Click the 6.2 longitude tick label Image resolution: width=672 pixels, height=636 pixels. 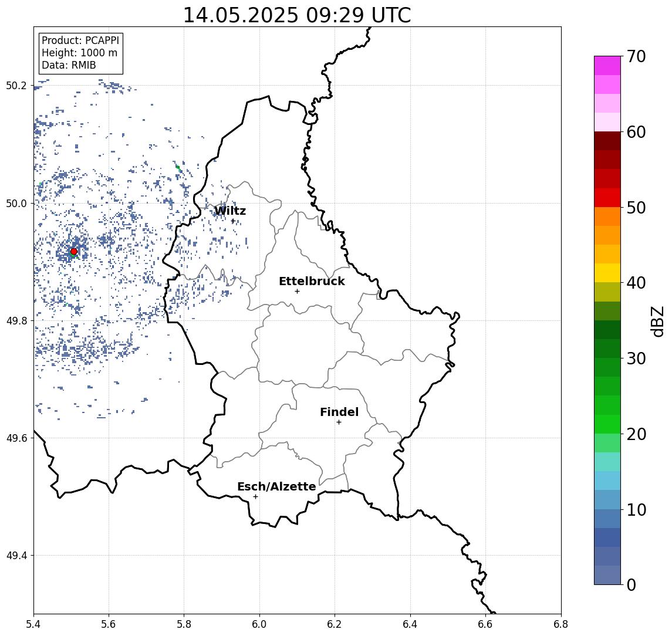click(335, 624)
